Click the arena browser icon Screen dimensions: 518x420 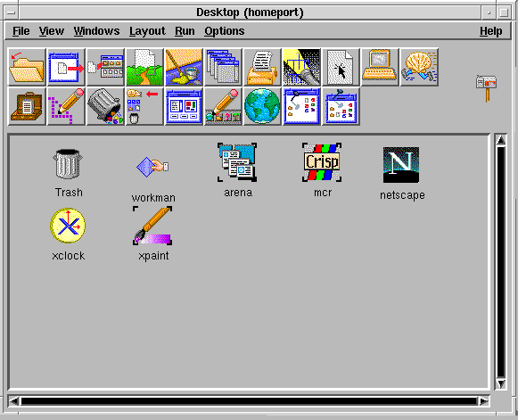click(x=237, y=162)
